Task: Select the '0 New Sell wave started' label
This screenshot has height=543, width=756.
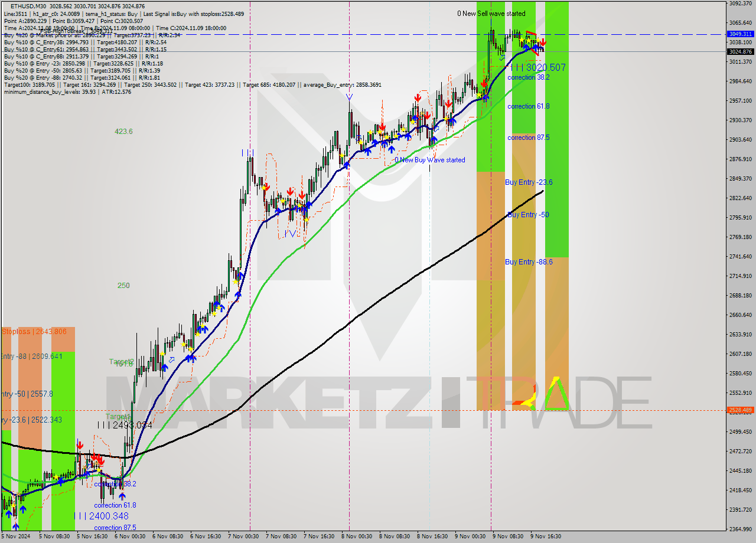Action: (x=491, y=14)
